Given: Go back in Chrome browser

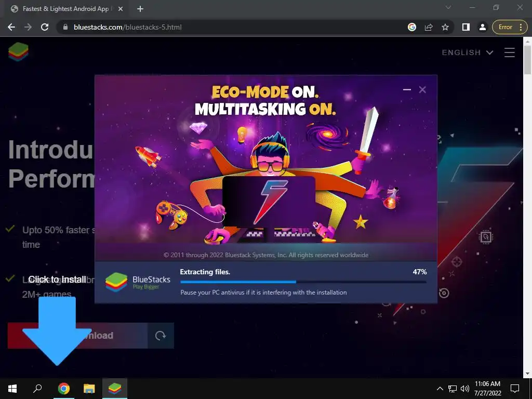Looking at the screenshot, I should click(11, 27).
